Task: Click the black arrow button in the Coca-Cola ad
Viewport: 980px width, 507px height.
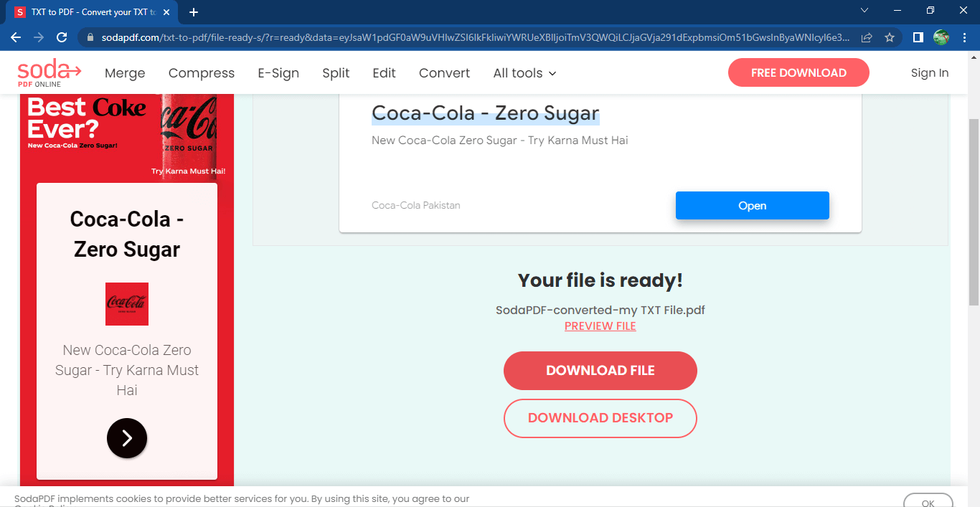Action: (x=127, y=437)
